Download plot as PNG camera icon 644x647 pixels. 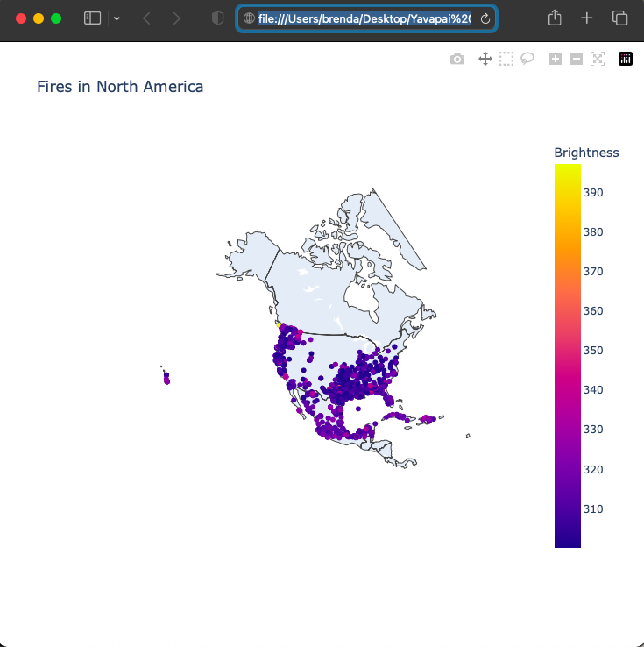456,59
